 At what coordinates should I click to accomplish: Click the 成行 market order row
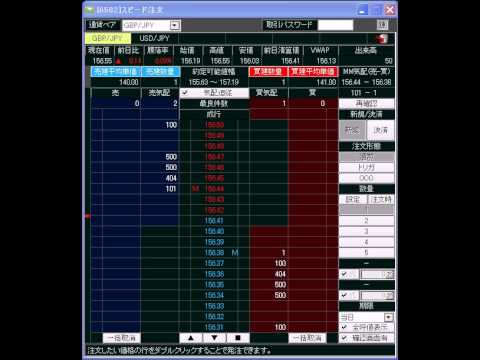[214, 114]
